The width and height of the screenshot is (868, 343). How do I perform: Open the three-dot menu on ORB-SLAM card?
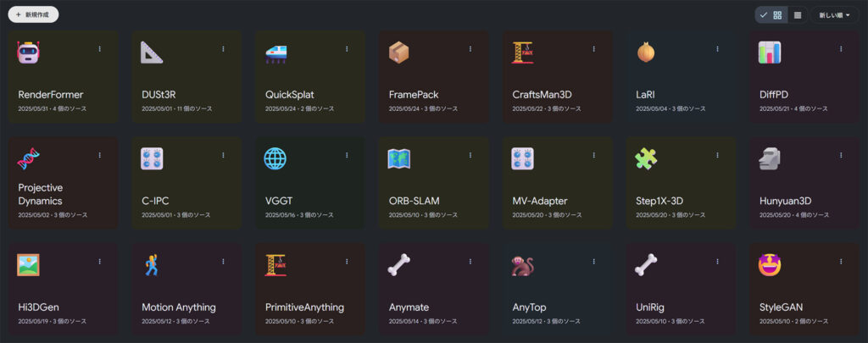click(470, 155)
